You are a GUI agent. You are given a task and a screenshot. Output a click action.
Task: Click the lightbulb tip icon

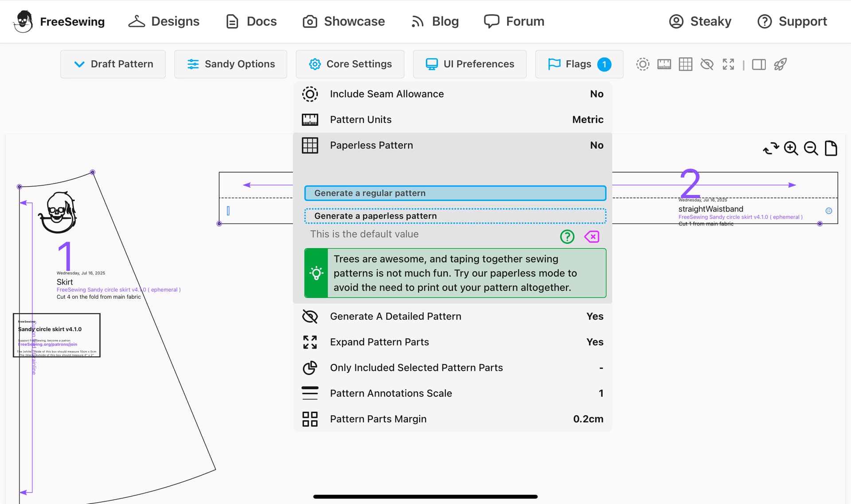[316, 273]
